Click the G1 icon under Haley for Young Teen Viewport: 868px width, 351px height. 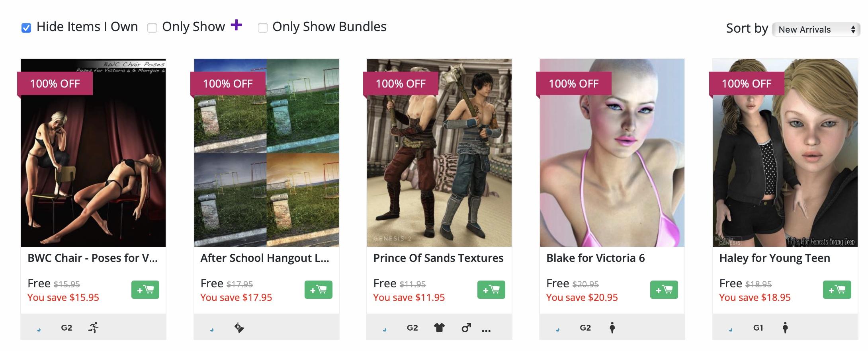click(758, 328)
